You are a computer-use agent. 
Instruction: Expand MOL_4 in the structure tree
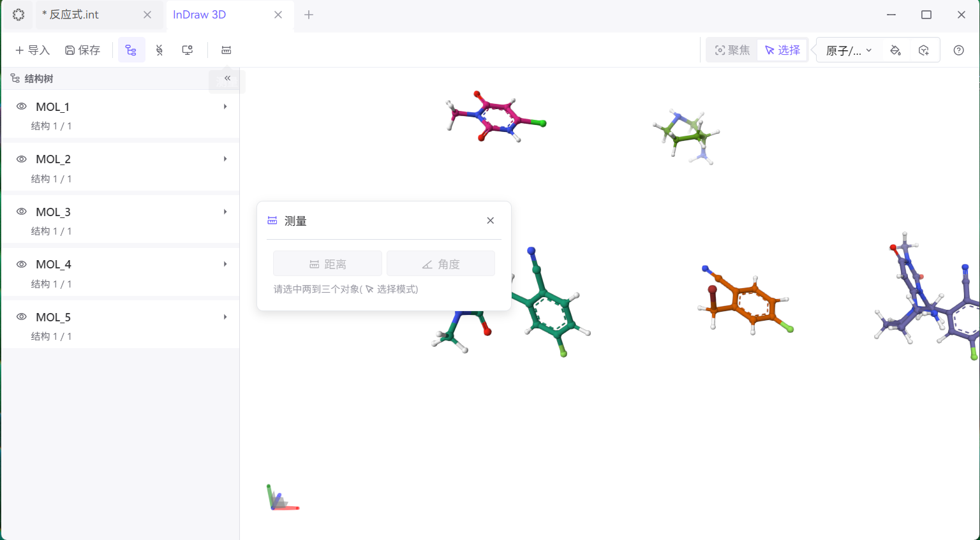click(225, 264)
